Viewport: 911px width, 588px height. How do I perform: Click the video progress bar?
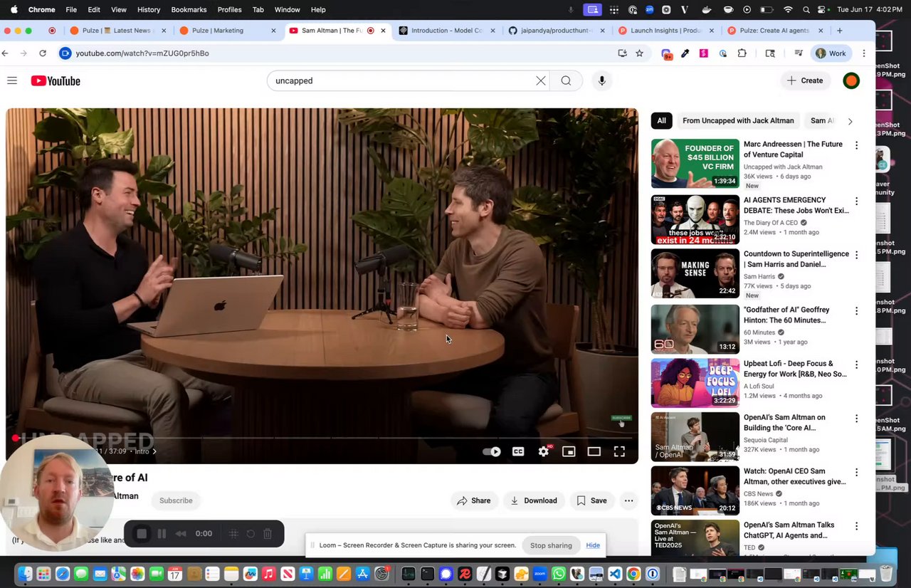pos(322,438)
